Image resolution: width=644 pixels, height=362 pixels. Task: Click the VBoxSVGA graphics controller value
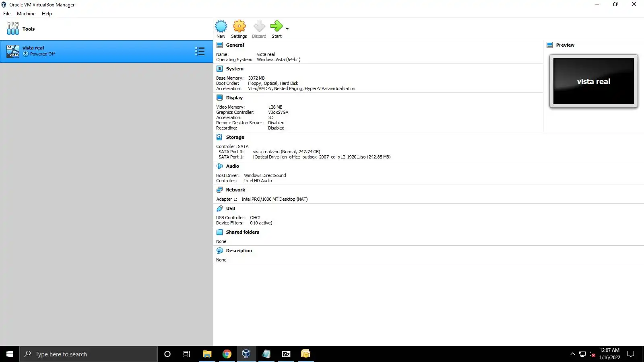tap(278, 112)
